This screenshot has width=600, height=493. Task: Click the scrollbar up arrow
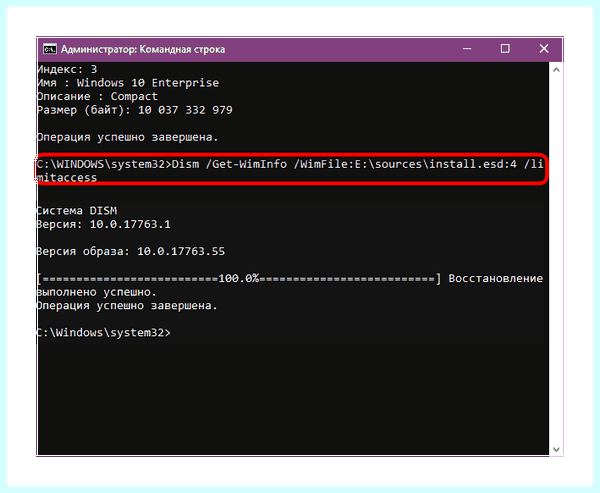coord(556,70)
